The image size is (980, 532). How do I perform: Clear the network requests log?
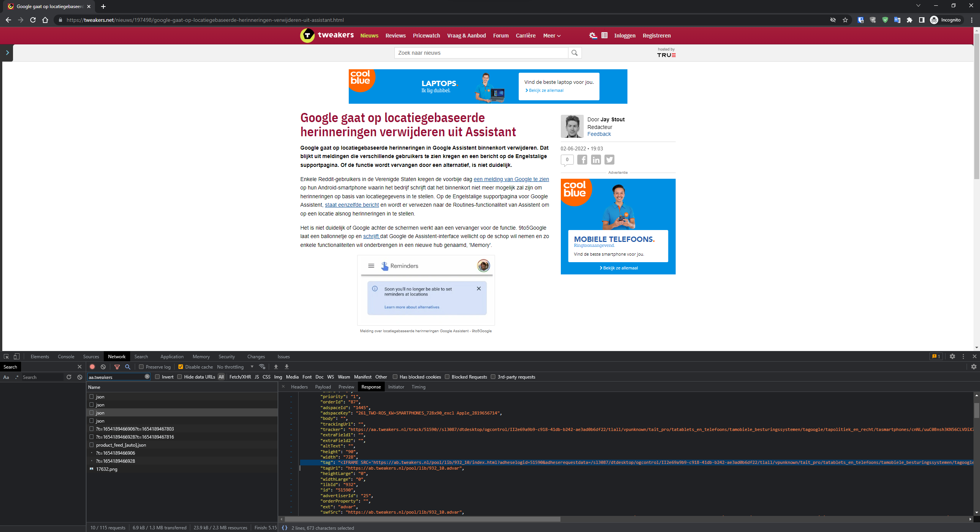103,367
